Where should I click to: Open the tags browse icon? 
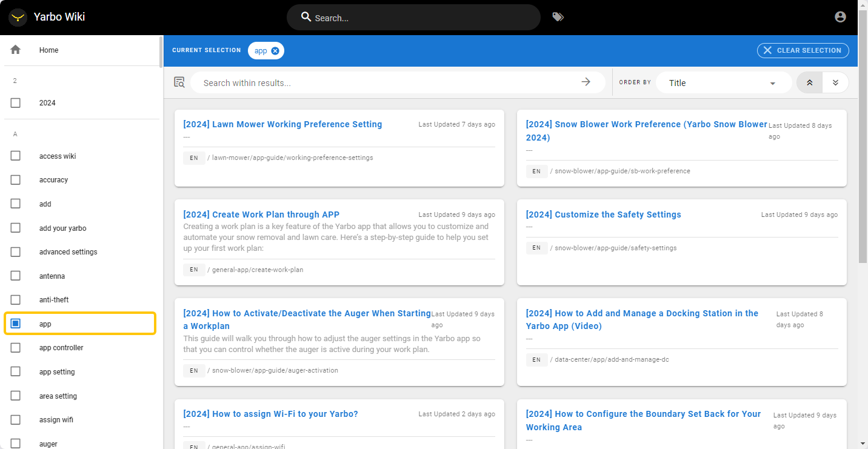(558, 17)
